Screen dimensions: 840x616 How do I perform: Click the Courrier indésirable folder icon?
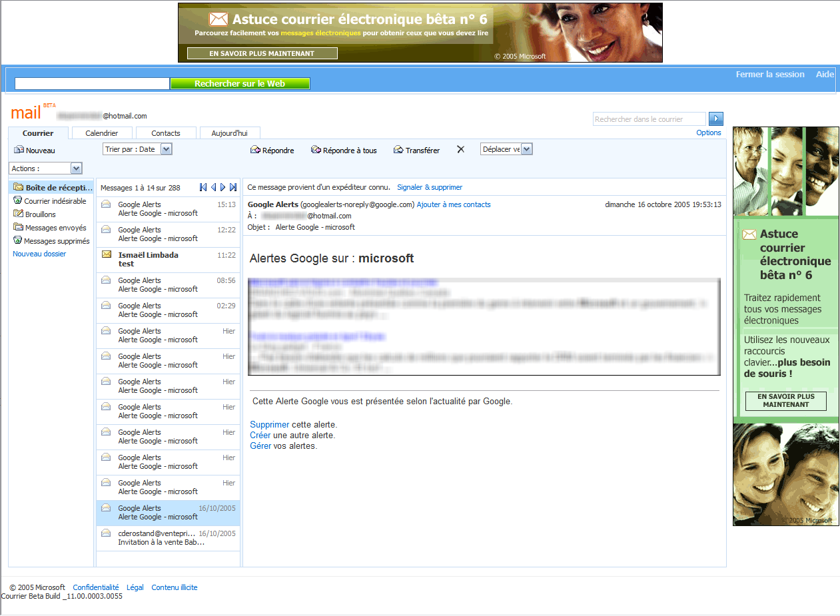click(18, 200)
